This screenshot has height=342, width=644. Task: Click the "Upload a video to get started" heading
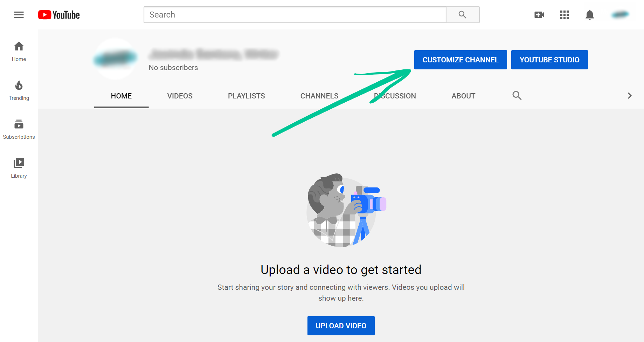click(x=341, y=270)
